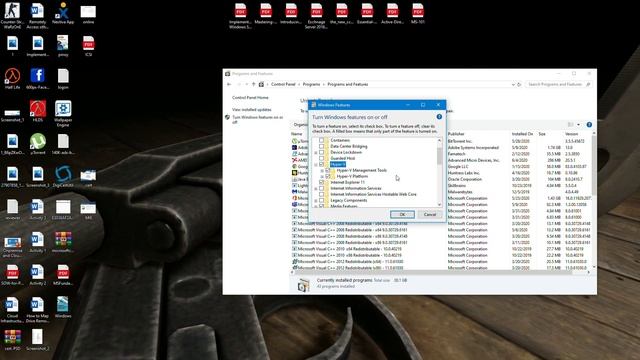Image resolution: width=640 pixels, height=360 pixels.
Task: Click Cancel in Windows Features dialog
Action: pos(430,214)
